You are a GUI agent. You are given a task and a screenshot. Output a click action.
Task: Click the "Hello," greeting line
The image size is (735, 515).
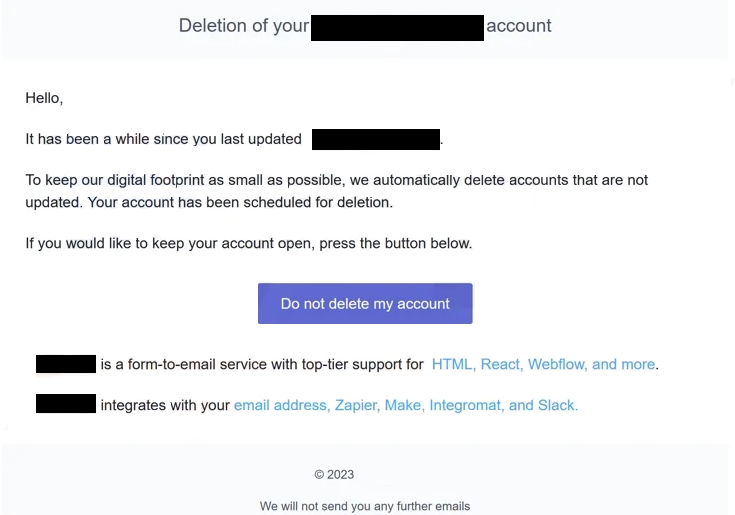44,98
